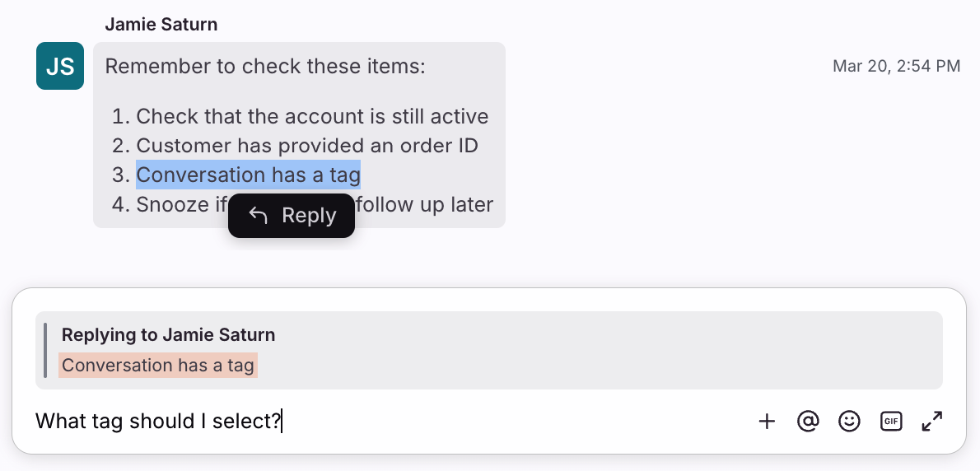Click the plus icon to add attachment
The image size is (980, 471).
coord(767,422)
